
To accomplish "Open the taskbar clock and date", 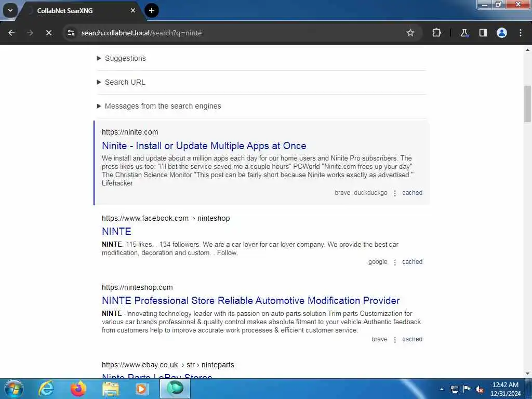I will (x=506, y=389).
